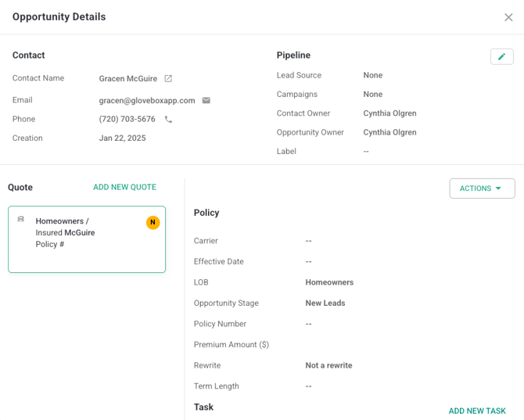Screen dimensions: 524x420
Task: Click the contact name Gracen McGuire
Action: [127, 79]
